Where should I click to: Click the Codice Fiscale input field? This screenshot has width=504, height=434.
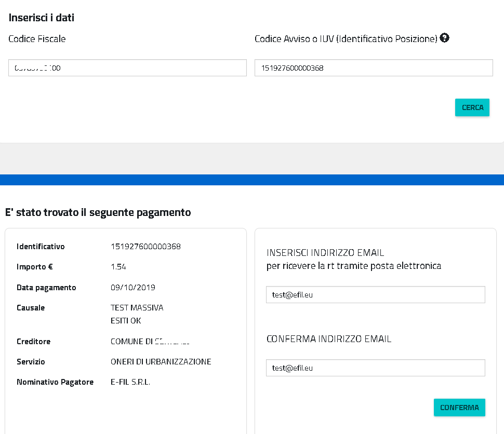127,67
